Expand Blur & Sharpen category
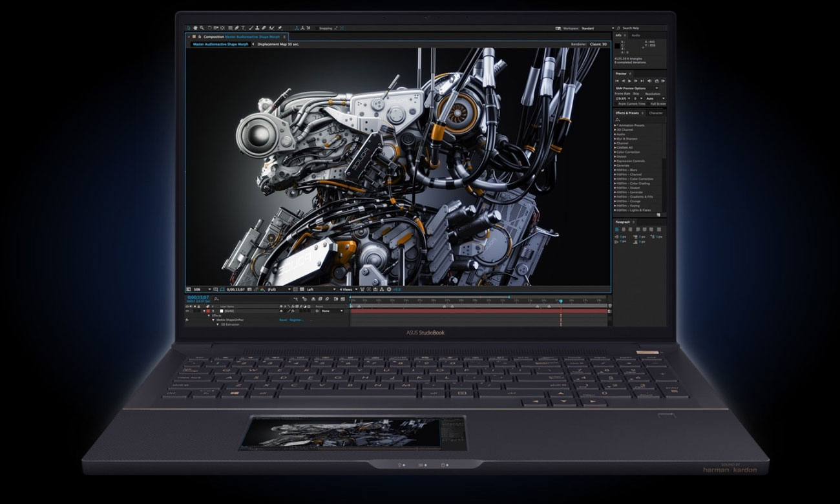This screenshot has width=840, height=504. (615, 139)
